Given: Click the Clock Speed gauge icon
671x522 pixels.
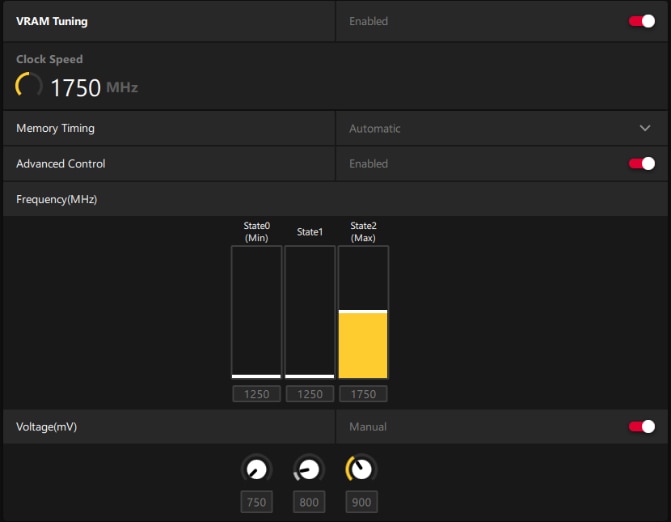Looking at the screenshot, I should click(29, 85).
